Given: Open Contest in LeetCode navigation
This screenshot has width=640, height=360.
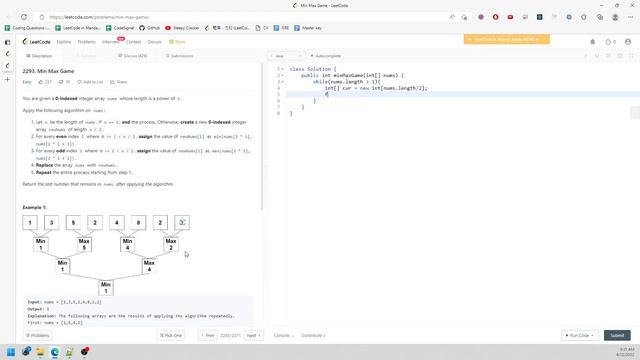Looking at the screenshot, I should click(133, 42).
